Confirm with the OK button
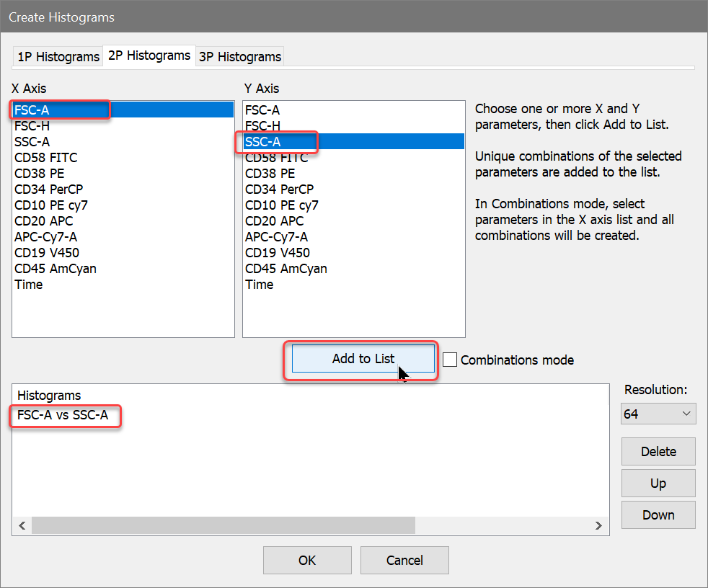Screen dimensions: 708x588 (x=307, y=560)
